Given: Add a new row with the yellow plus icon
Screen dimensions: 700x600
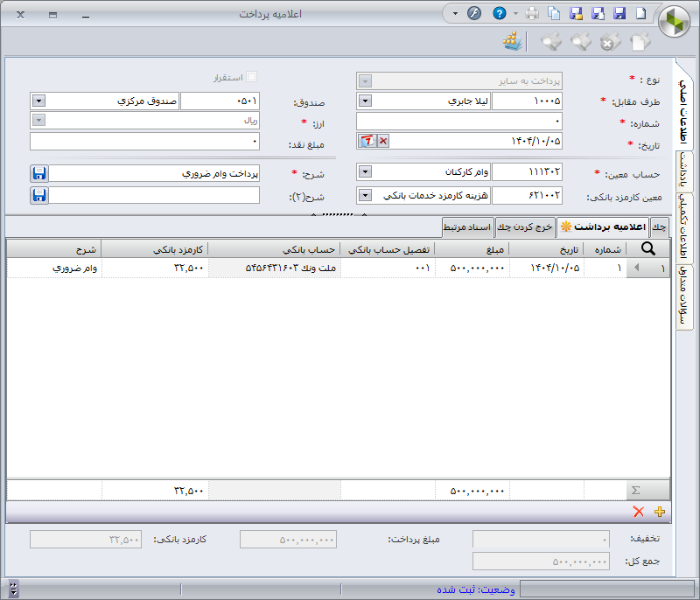Looking at the screenshot, I should [x=660, y=512].
